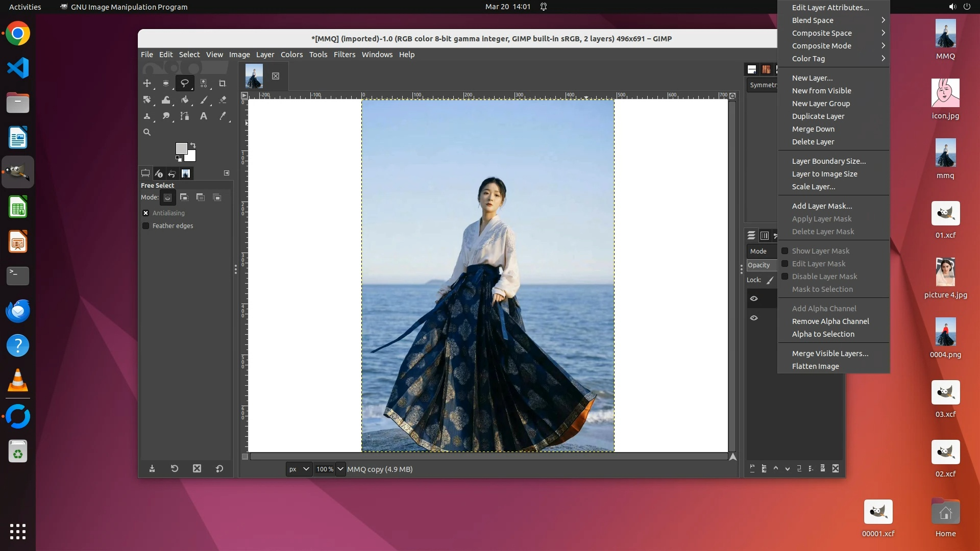Image resolution: width=980 pixels, height=551 pixels.
Task: Click the foreground color swatch
Action: (x=181, y=148)
